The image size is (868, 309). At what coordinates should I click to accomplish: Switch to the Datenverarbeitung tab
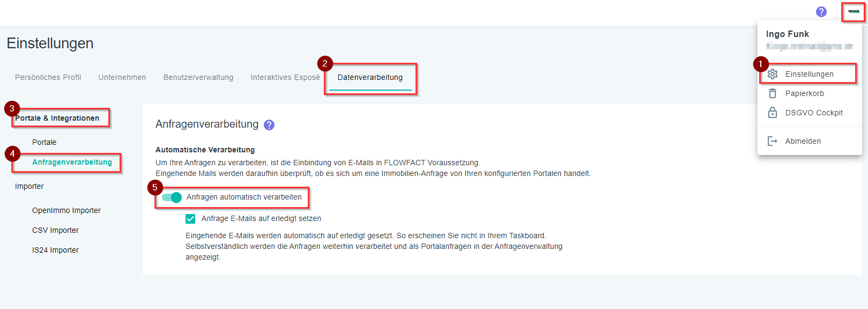click(x=370, y=77)
